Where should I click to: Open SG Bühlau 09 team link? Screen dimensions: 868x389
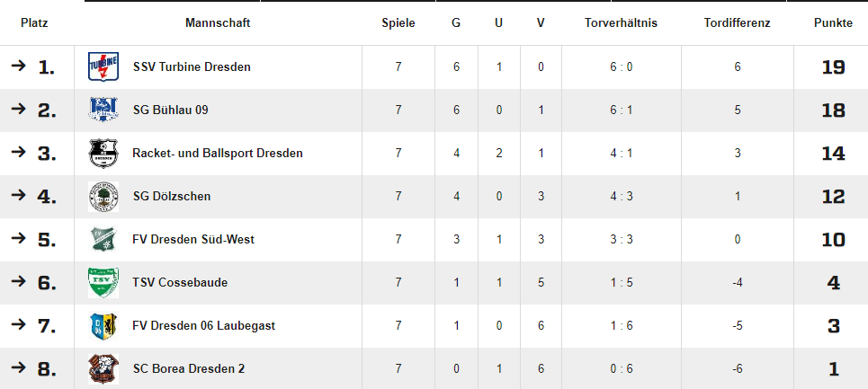pyautogui.click(x=171, y=110)
